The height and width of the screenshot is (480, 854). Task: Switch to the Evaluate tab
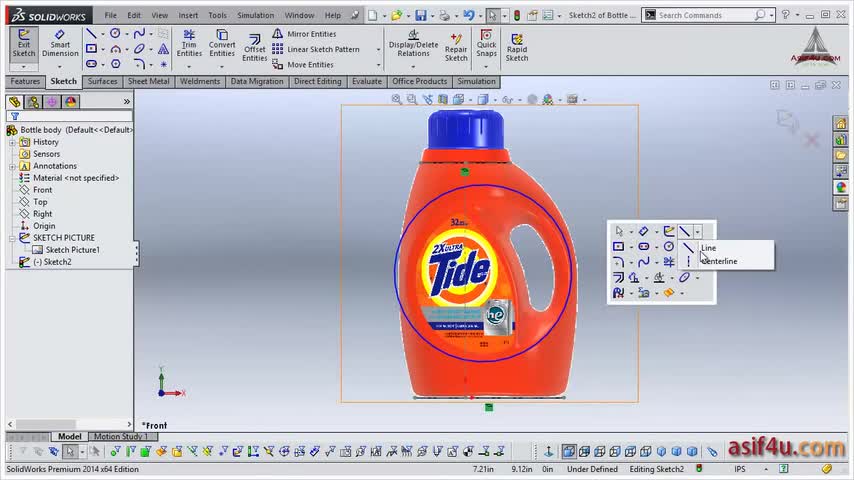367,81
